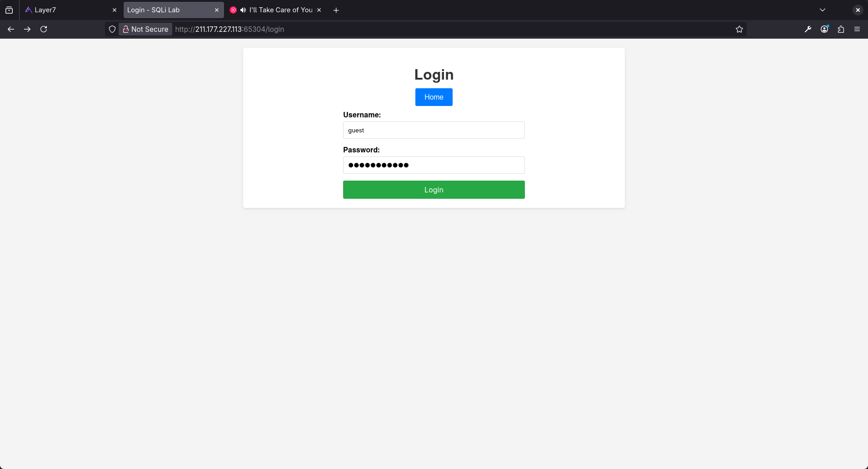Open the tracking protection shield icon

pyautogui.click(x=112, y=29)
